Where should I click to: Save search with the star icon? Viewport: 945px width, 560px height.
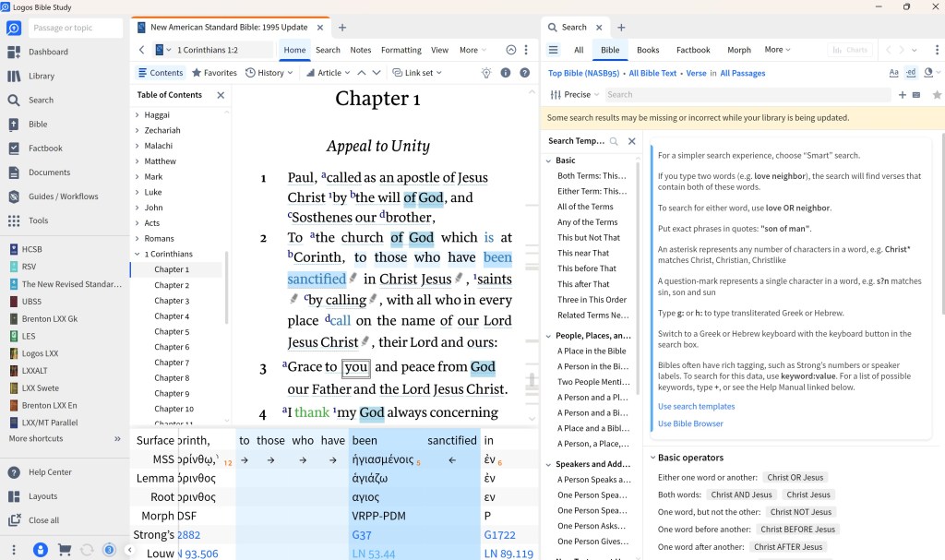(937, 94)
